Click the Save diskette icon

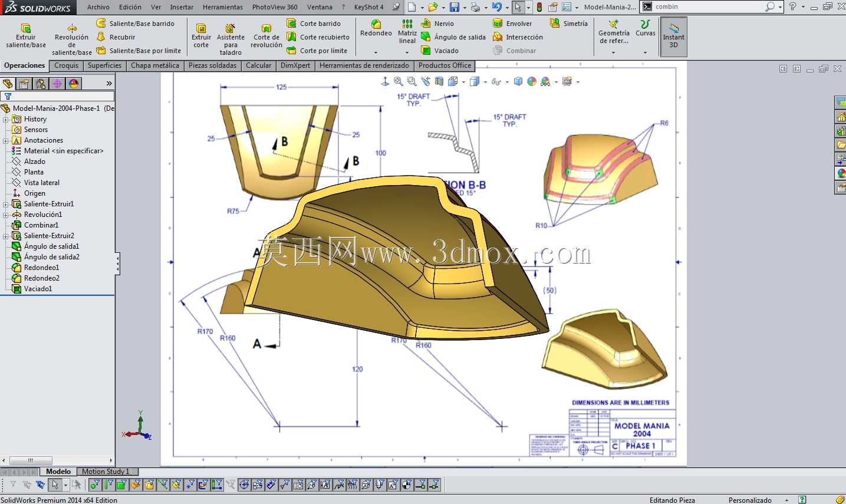[x=455, y=7]
